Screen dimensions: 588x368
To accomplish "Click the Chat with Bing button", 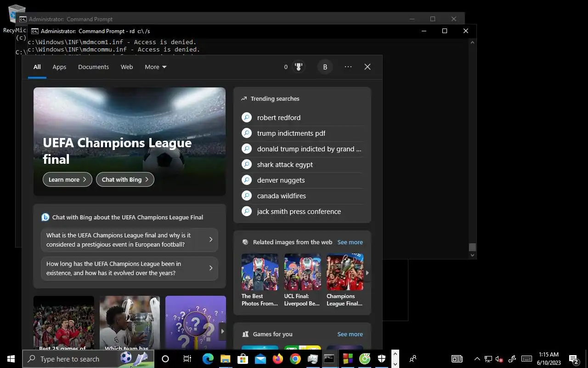I will (125, 179).
